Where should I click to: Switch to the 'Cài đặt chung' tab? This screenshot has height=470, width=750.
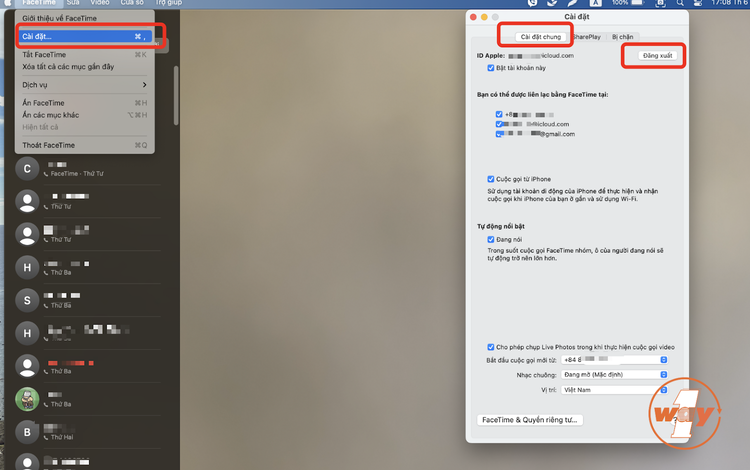click(x=540, y=37)
